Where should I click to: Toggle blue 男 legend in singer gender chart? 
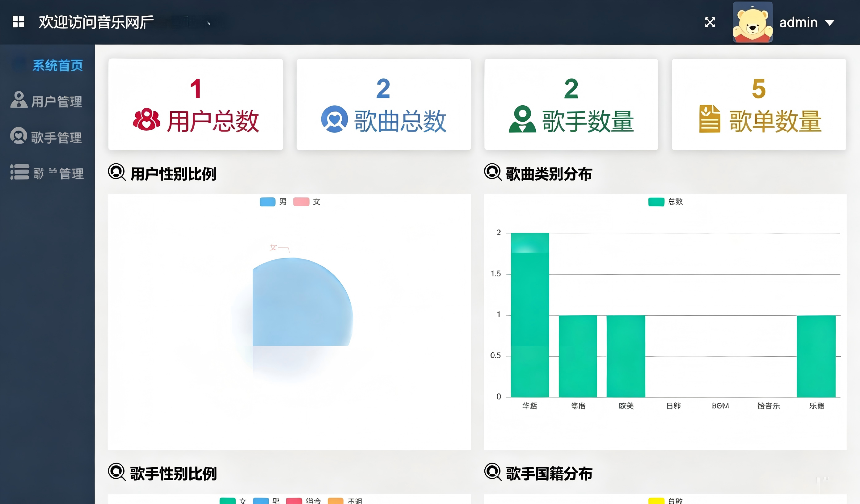coord(267,501)
